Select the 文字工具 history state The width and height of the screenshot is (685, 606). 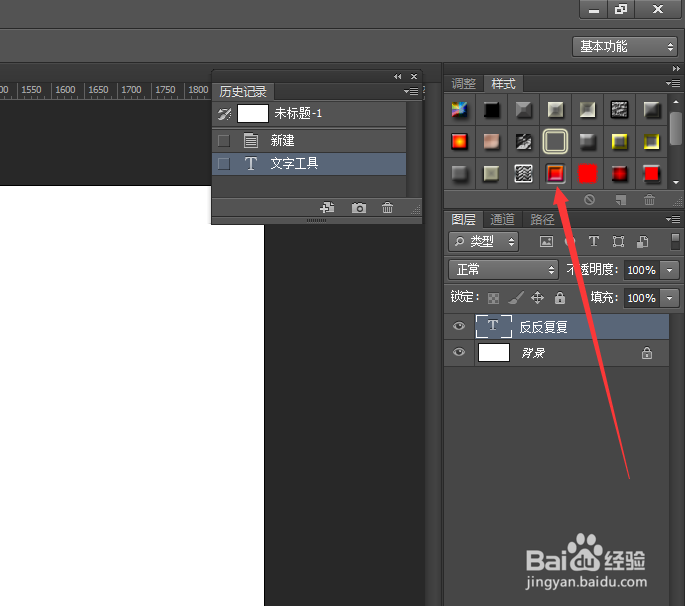pyautogui.click(x=309, y=164)
